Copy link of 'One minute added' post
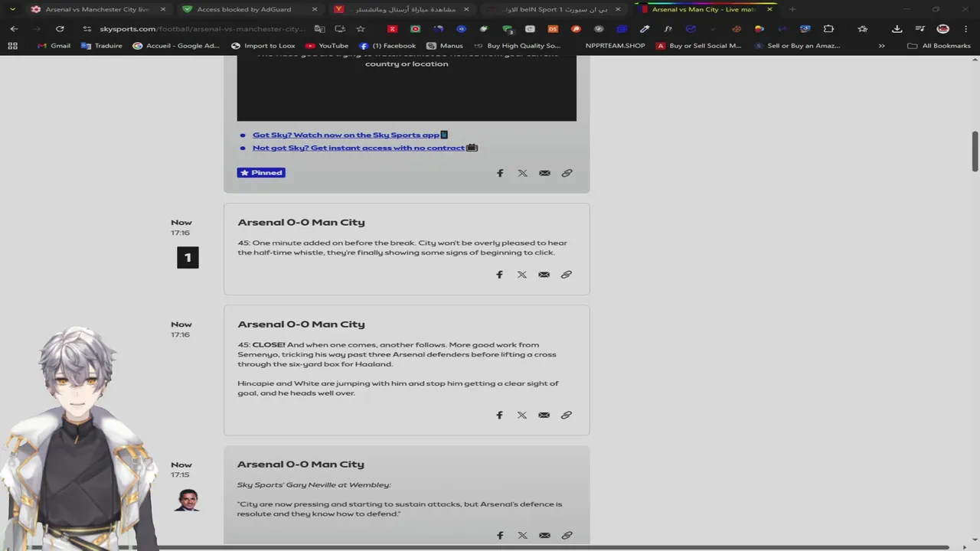This screenshot has height=551, width=980. [566, 274]
